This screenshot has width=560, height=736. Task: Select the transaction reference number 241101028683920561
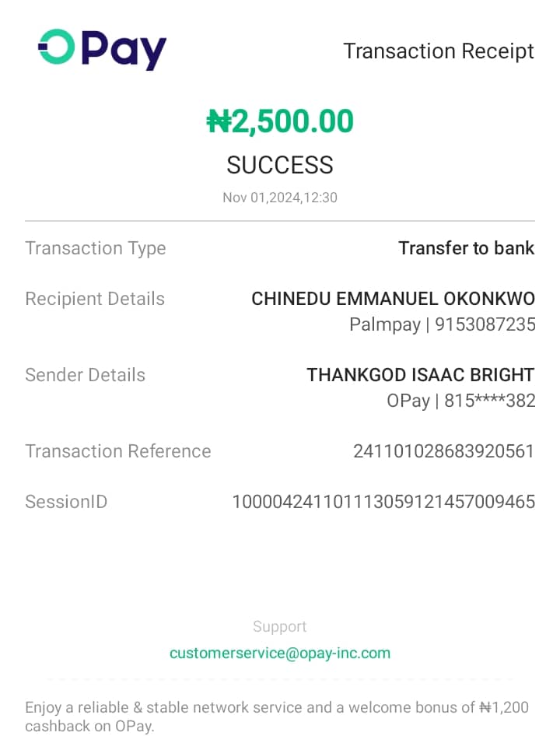pyautogui.click(x=443, y=451)
